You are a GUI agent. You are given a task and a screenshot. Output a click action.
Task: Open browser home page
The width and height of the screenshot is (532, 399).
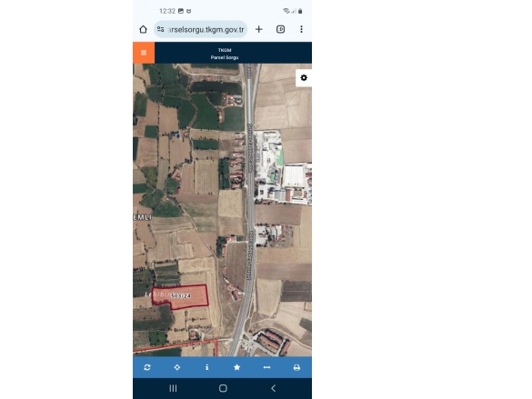pyautogui.click(x=143, y=29)
